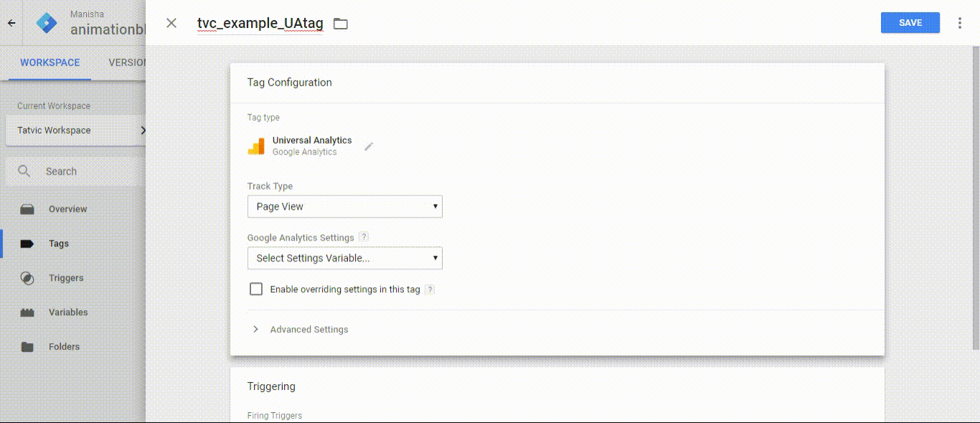The width and height of the screenshot is (980, 423).
Task: Click the sidebar Search field
Action: (x=75, y=171)
